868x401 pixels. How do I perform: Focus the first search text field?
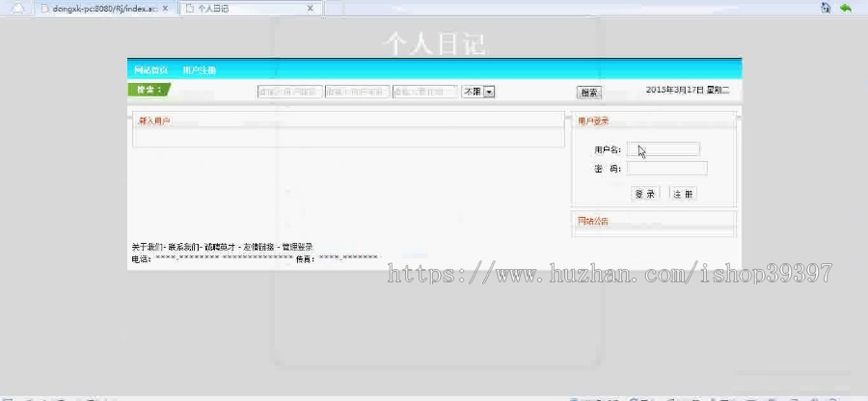pos(290,92)
